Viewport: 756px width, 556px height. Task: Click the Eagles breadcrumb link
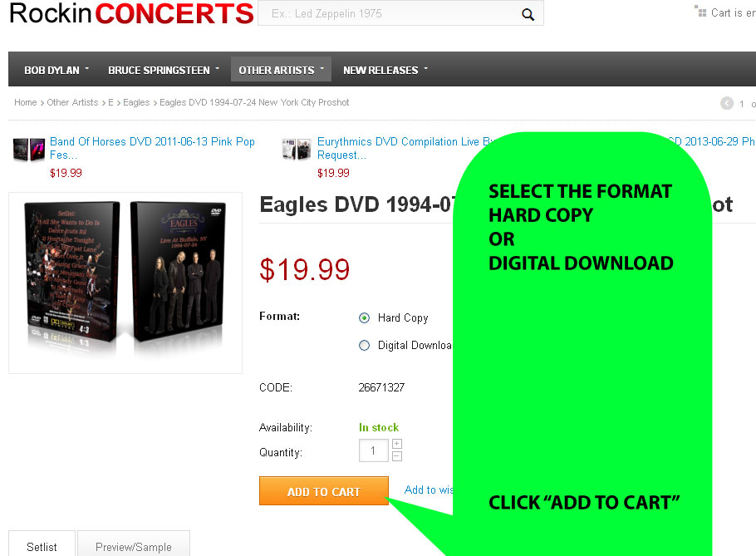click(x=136, y=103)
